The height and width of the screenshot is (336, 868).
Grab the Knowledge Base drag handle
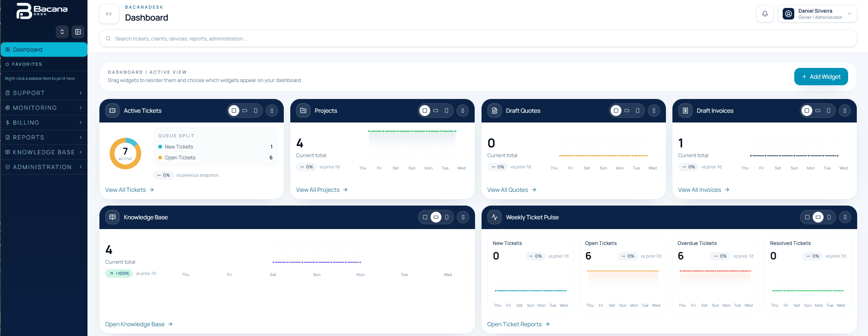tap(463, 217)
